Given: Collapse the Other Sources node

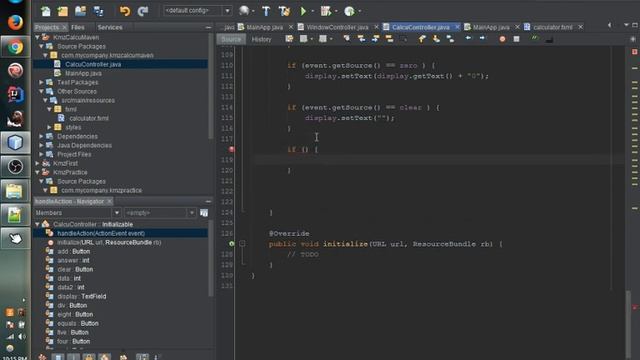Looking at the screenshot, I should [41, 91].
